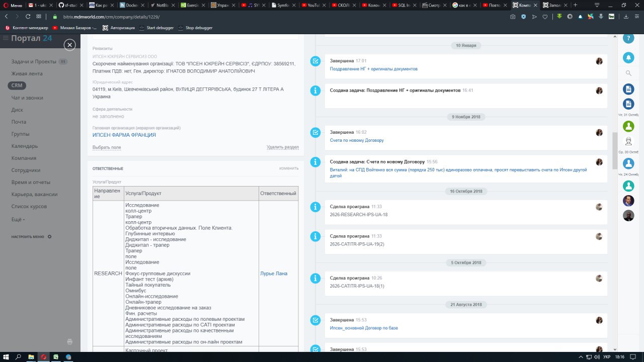Click scrollbar down arrow in timeline
The image size is (644, 362).
pos(614,349)
